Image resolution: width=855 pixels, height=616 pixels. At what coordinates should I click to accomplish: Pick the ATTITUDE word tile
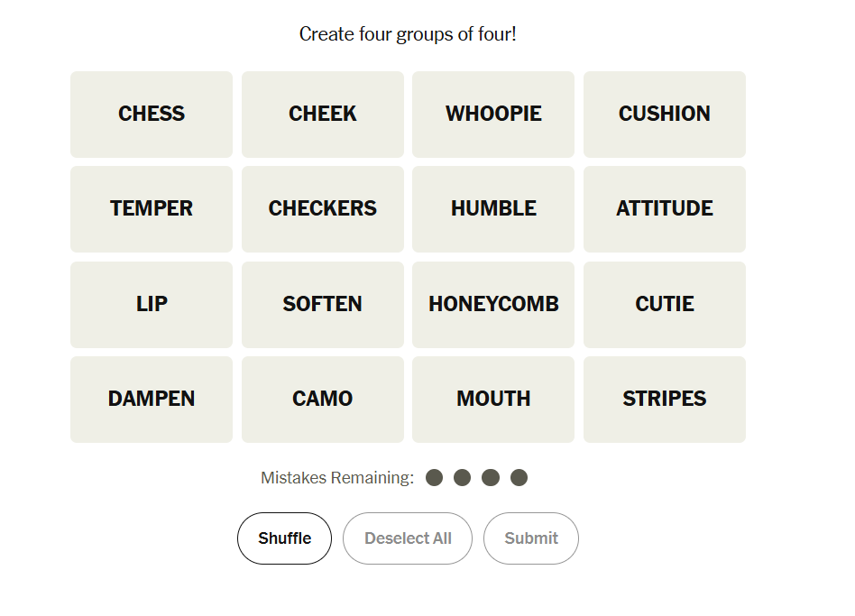(665, 209)
